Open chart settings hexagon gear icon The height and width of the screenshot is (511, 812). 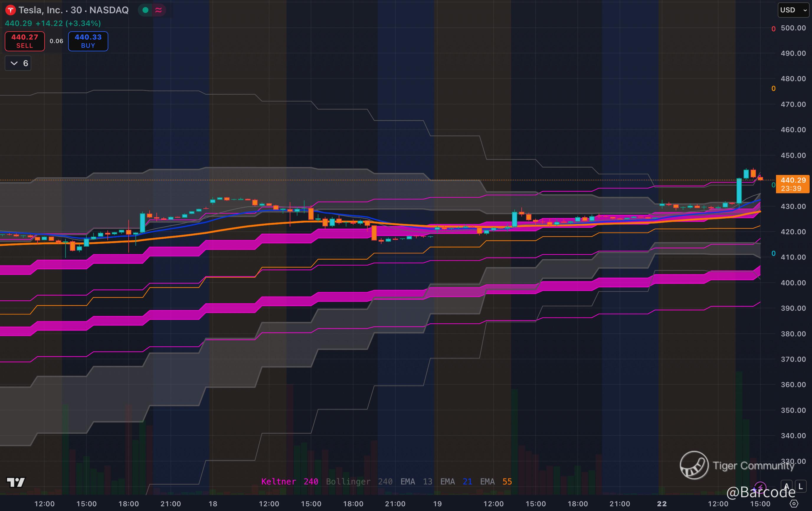click(x=794, y=504)
